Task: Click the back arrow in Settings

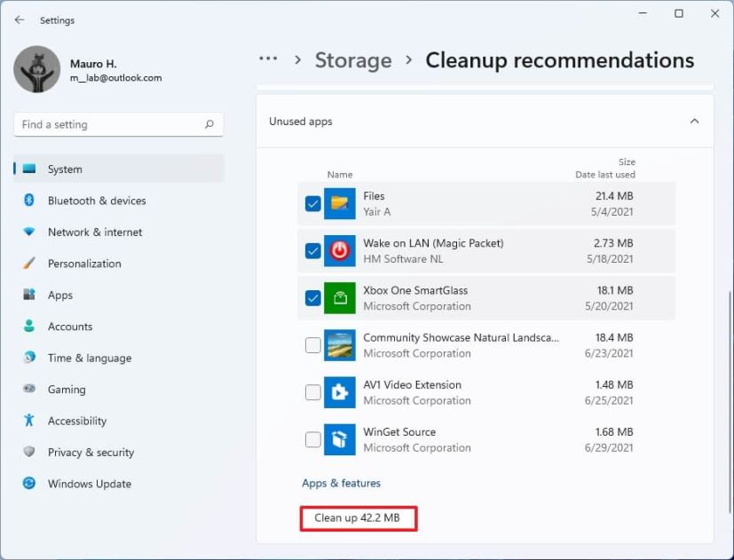Action: pyautogui.click(x=20, y=20)
